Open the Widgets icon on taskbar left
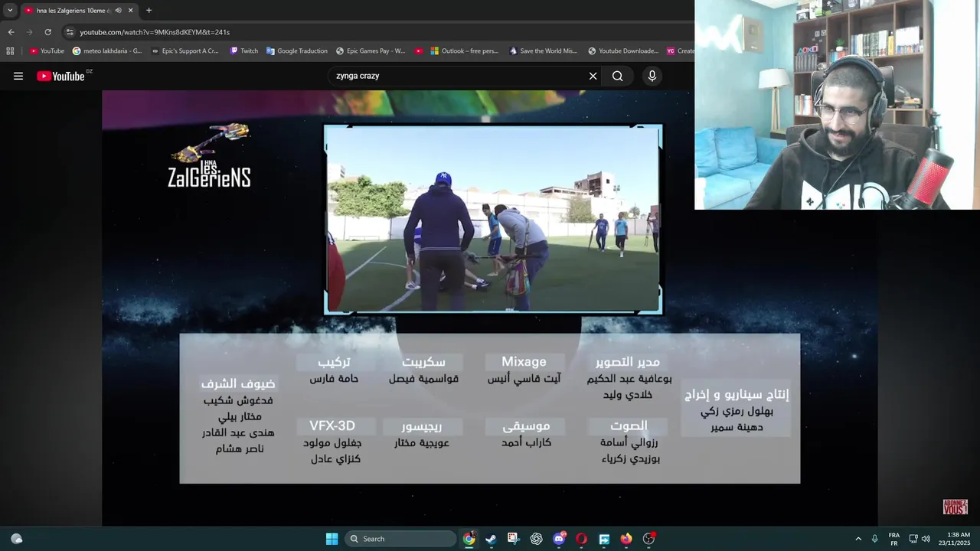This screenshot has width=980, height=551. pyautogui.click(x=17, y=539)
